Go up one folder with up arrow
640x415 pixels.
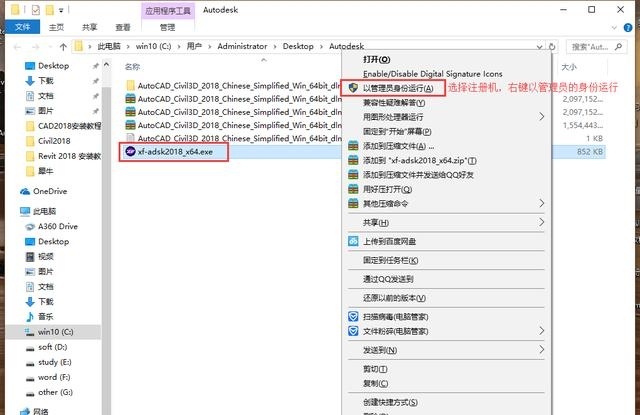(x=63, y=47)
